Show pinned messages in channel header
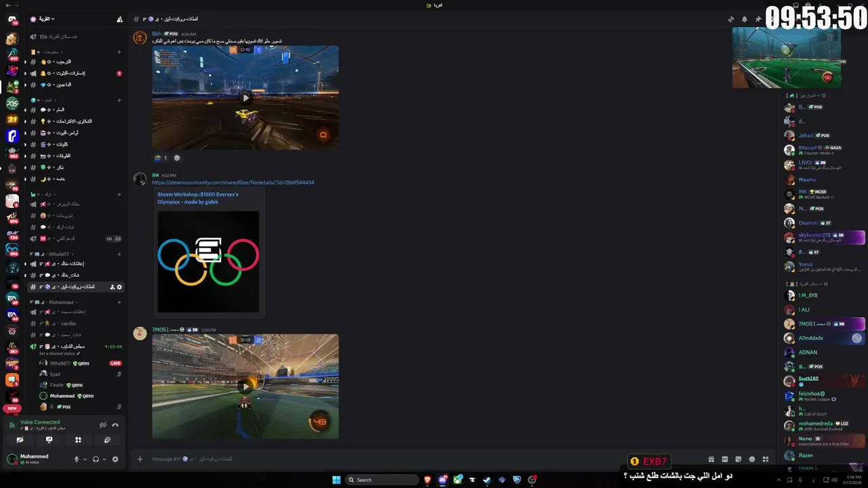Image resolution: width=868 pixels, height=488 pixels. (757, 19)
